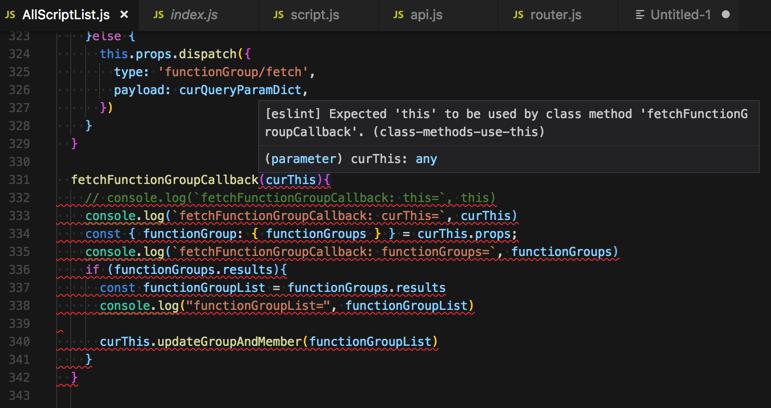This screenshot has width=771, height=408.
Task: Go to the router.js tab
Action: pyautogui.click(x=555, y=15)
